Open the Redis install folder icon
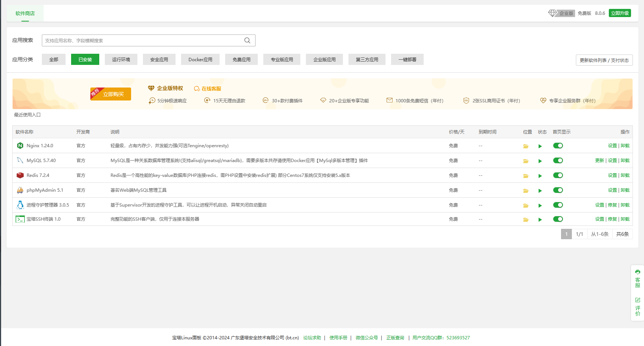644x346 pixels. point(525,176)
